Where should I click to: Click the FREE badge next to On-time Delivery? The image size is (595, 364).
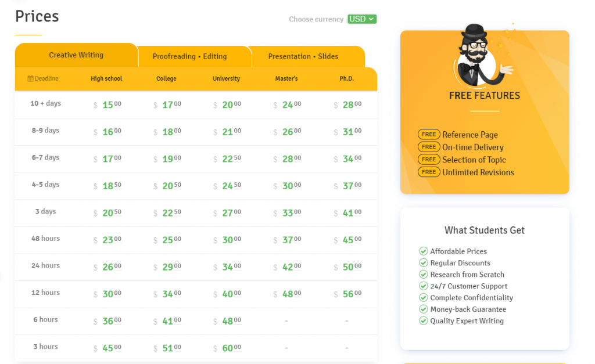click(x=429, y=147)
